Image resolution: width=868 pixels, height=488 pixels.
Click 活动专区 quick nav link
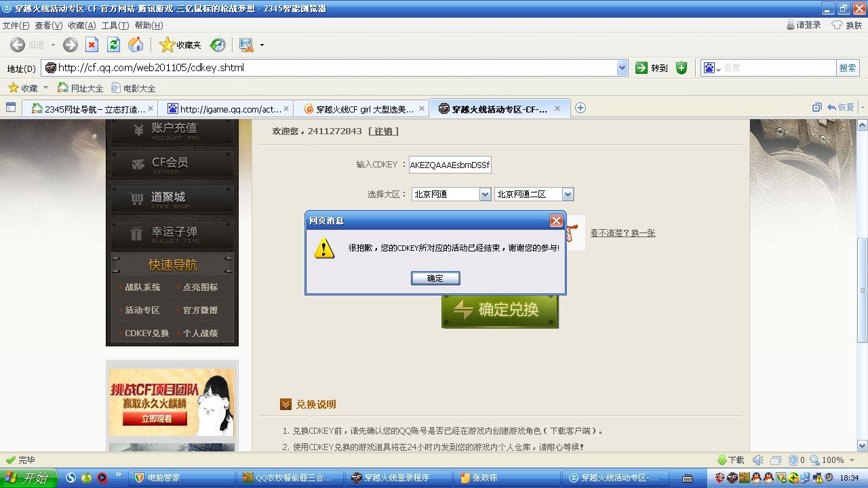tap(142, 310)
